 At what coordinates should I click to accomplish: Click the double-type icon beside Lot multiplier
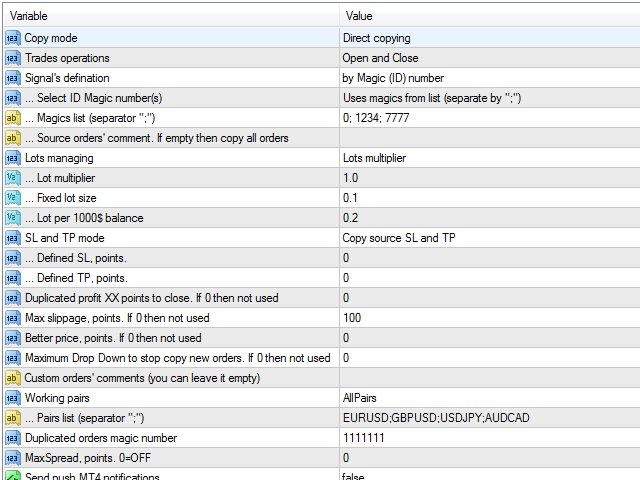pos(12,178)
